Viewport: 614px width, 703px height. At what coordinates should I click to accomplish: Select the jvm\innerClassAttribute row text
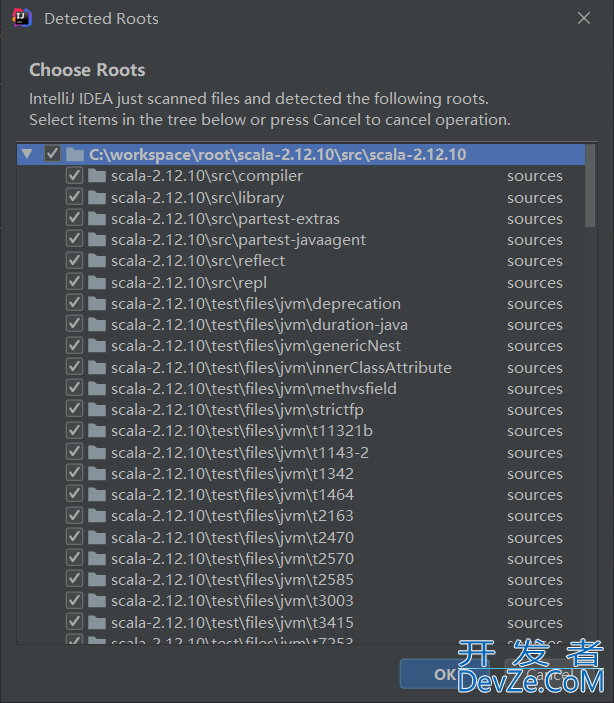281,368
